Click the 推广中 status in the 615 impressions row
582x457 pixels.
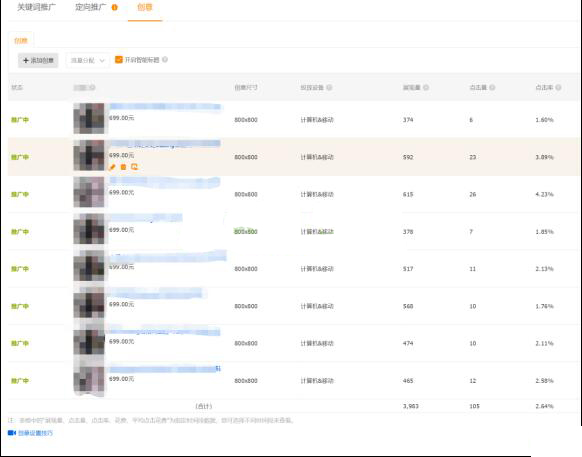(20, 195)
